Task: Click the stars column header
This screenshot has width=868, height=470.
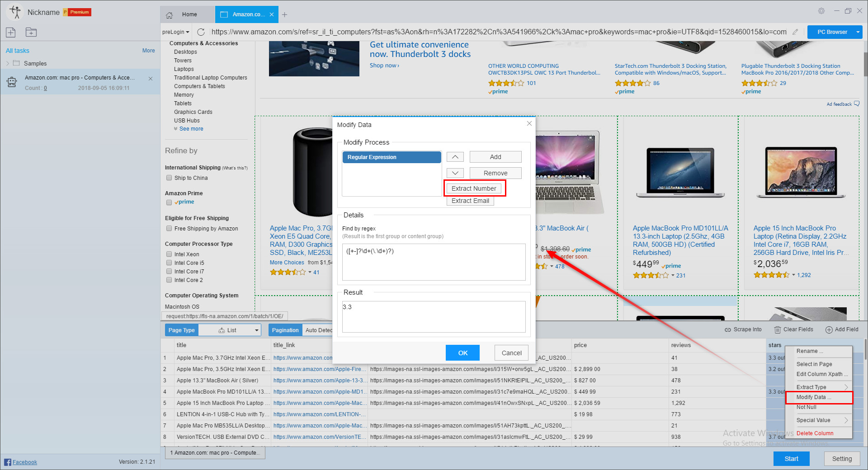Action: click(x=774, y=345)
